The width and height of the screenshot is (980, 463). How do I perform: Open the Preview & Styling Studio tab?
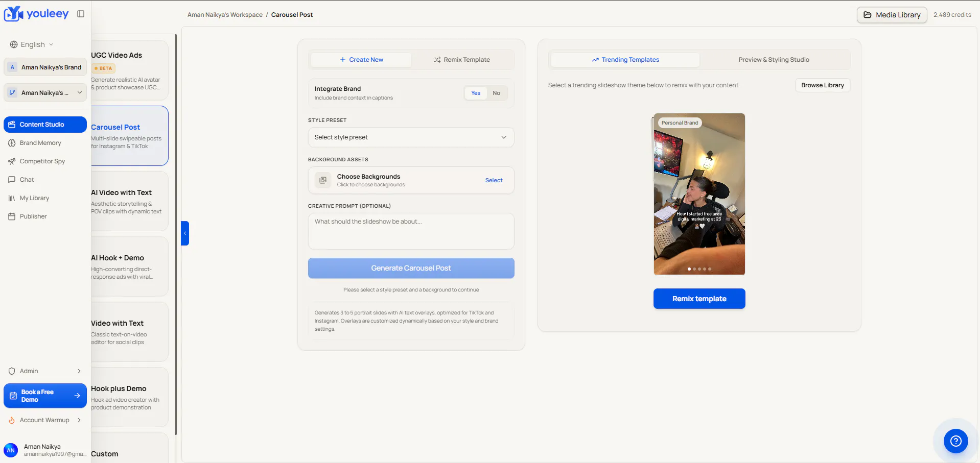[x=774, y=60]
